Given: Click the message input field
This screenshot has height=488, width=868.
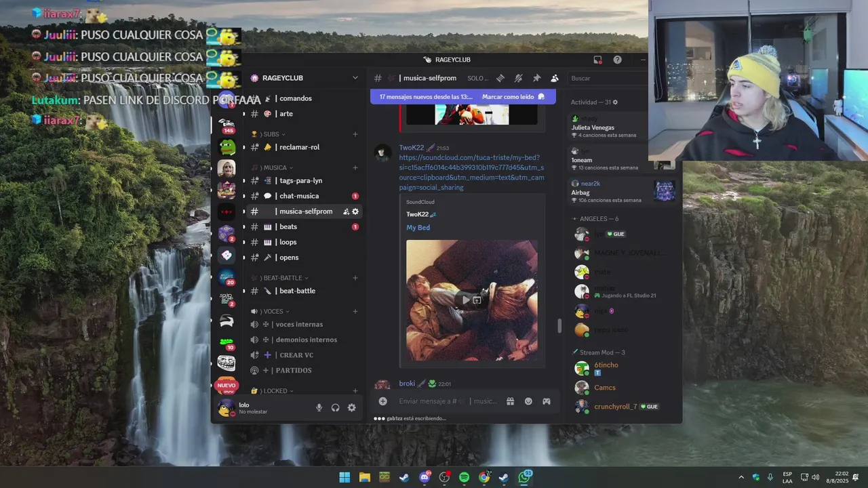Looking at the screenshot, I should 448,401.
